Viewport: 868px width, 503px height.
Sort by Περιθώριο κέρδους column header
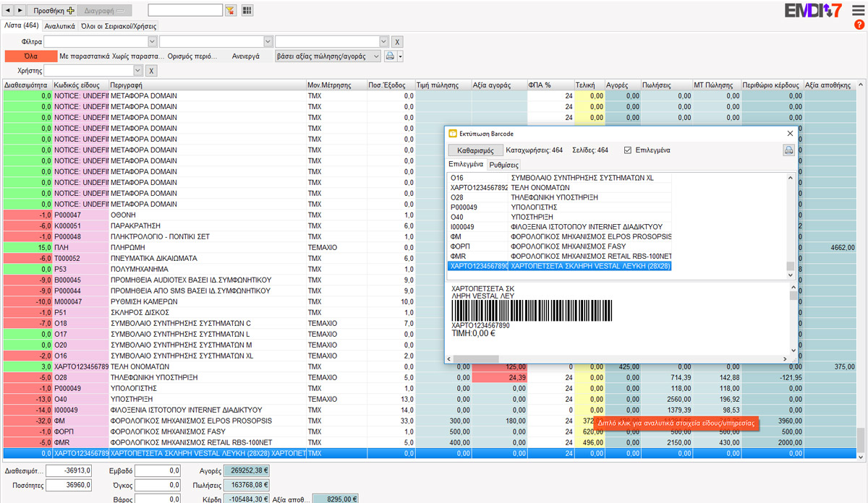tap(773, 85)
